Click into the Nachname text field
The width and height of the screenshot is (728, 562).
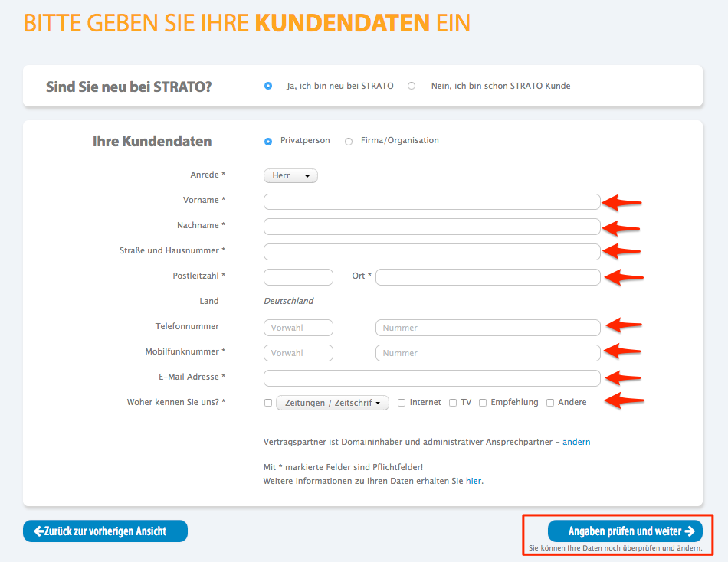tap(431, 227)
